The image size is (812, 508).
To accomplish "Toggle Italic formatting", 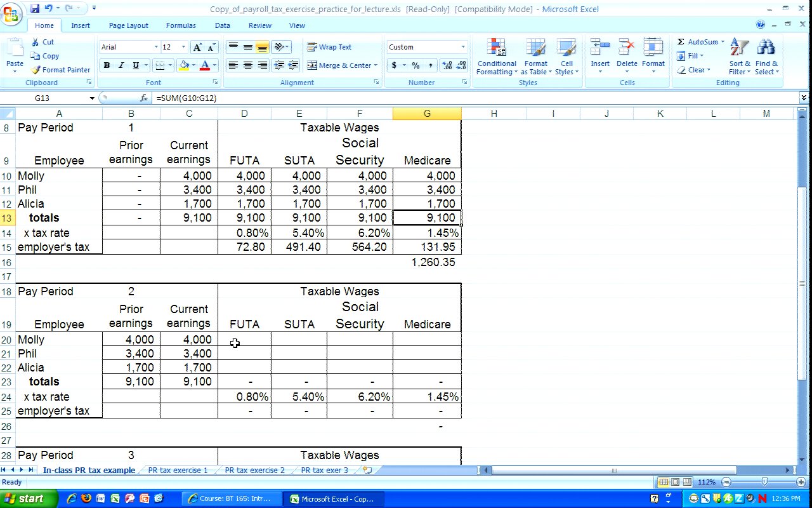I will point(121,65).
